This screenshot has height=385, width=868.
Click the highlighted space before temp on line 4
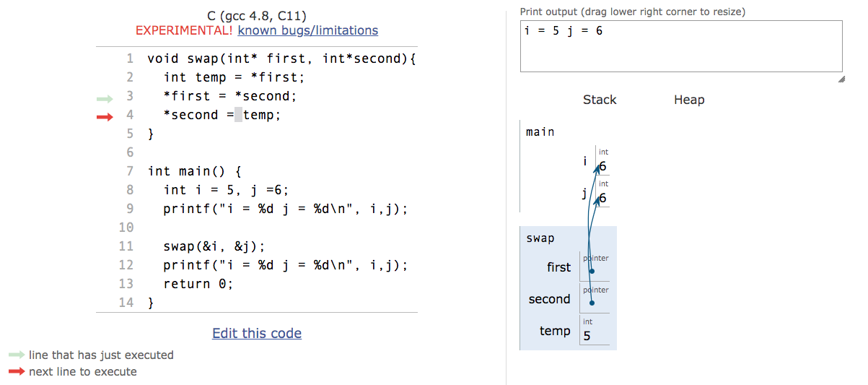point(239,115)
